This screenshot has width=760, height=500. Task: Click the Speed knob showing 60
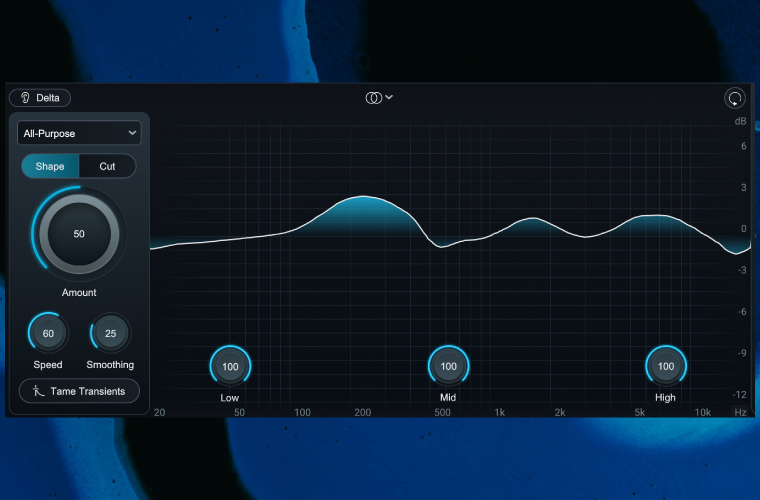coord(48,333)
